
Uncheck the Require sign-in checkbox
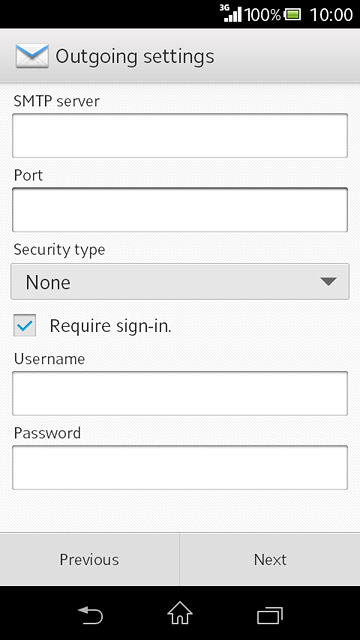(x=25, y=325)
